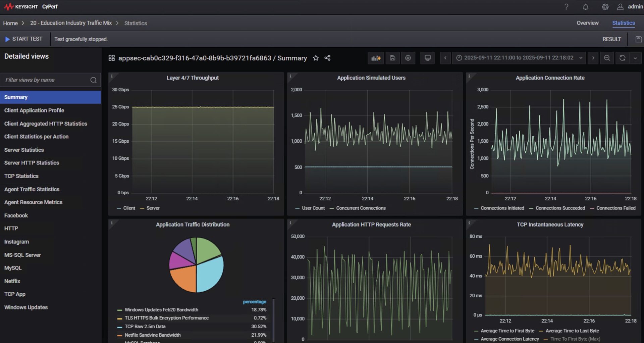The height and width of the screenshot is (343, 644).
Task: Switch to the Overview tab
Action: [587, 23]
